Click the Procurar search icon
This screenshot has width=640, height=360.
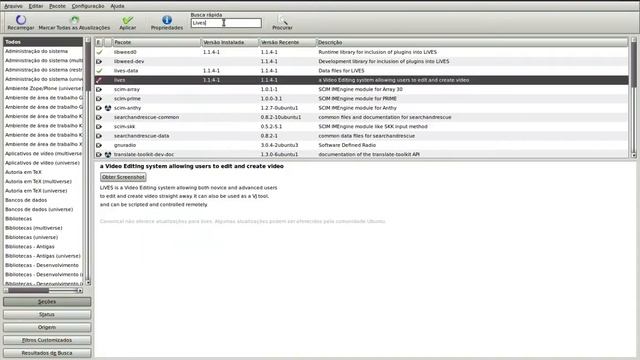pos(282,20)
